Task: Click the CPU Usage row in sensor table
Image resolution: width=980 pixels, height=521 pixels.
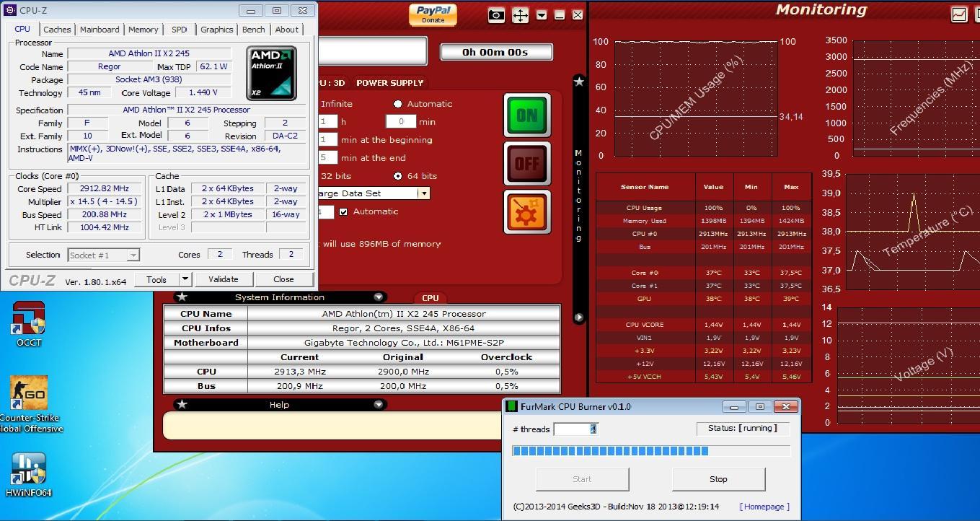Action: 704,208
